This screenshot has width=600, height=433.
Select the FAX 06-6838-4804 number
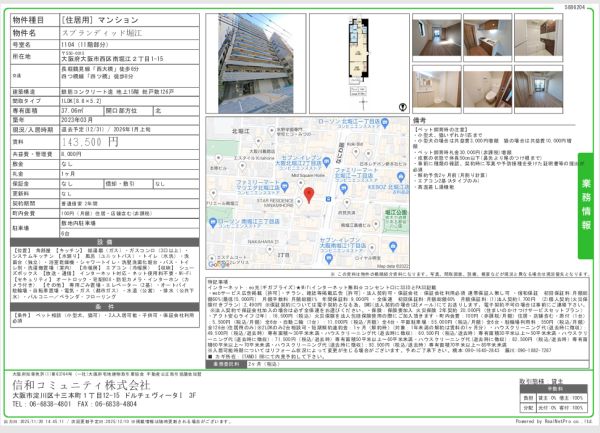pos(107,404)
